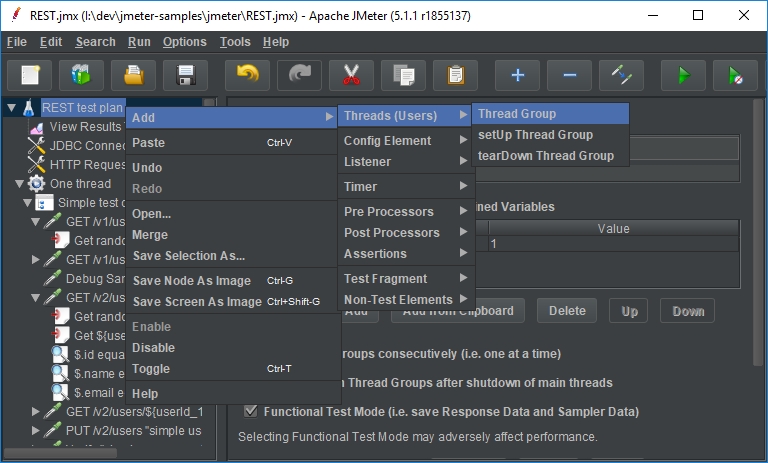Image resolution: width=768 pixels, height=463 pixels.
Task: Select Undo in the context menu
Action: (x=231, y=168)
